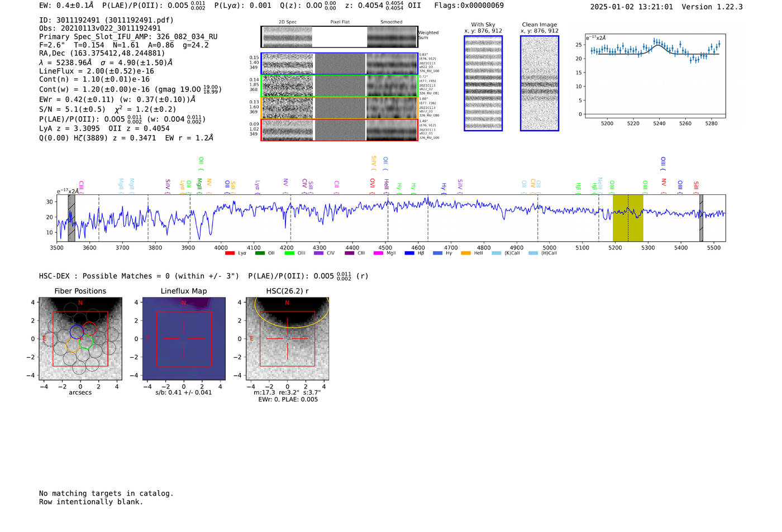Click the red Lyα legend swatch

tap(230, 253)
